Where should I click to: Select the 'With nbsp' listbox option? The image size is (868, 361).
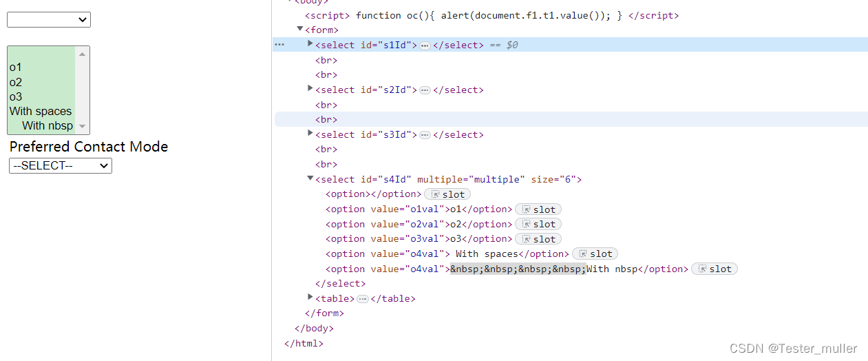pyautogui.click(x=41, y=125)
